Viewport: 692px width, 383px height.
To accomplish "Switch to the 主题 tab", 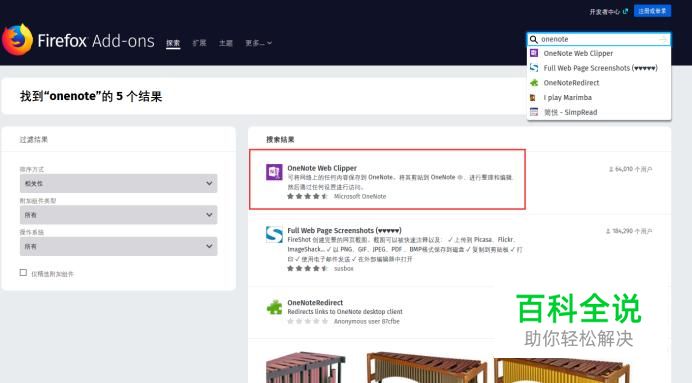I will tap(226, 43).
